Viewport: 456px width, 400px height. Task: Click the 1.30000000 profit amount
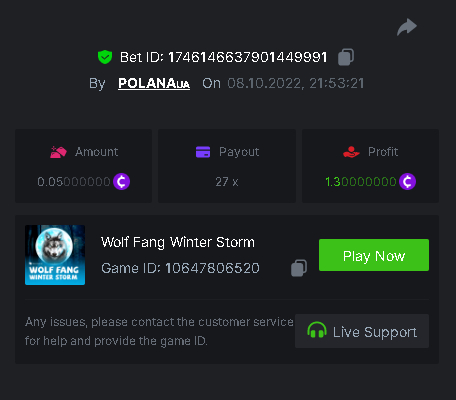[361, 182]
